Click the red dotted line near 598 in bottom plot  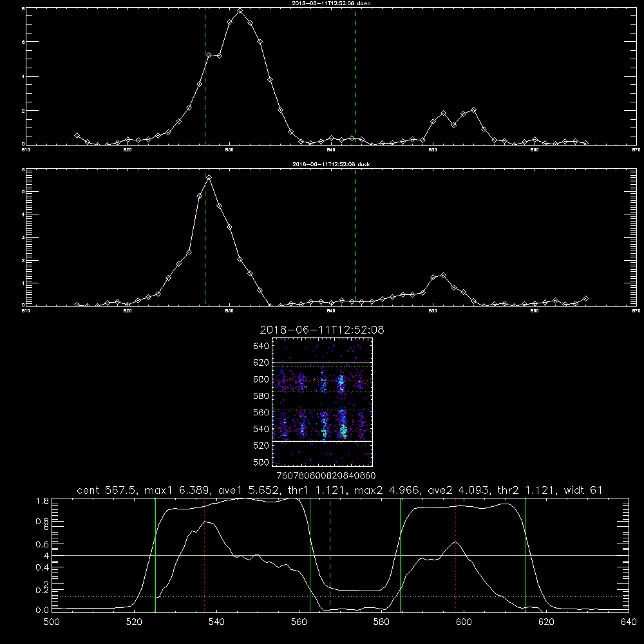[x=455, y=555]
